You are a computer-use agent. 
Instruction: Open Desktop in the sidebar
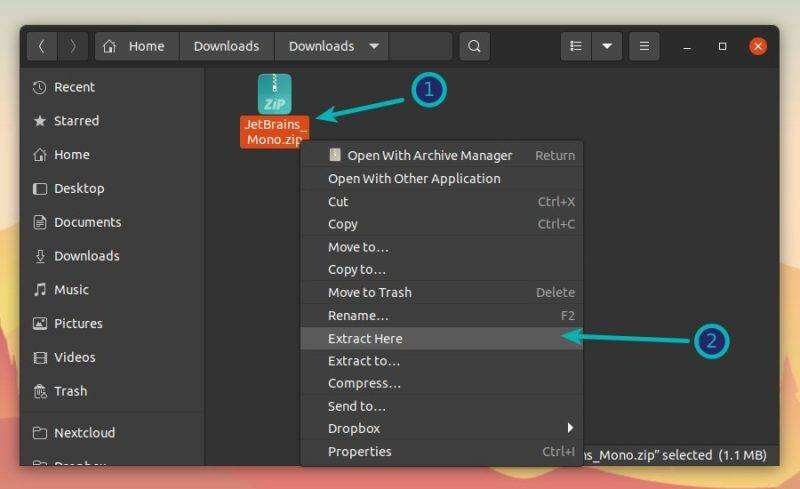[x=112, y=189]
